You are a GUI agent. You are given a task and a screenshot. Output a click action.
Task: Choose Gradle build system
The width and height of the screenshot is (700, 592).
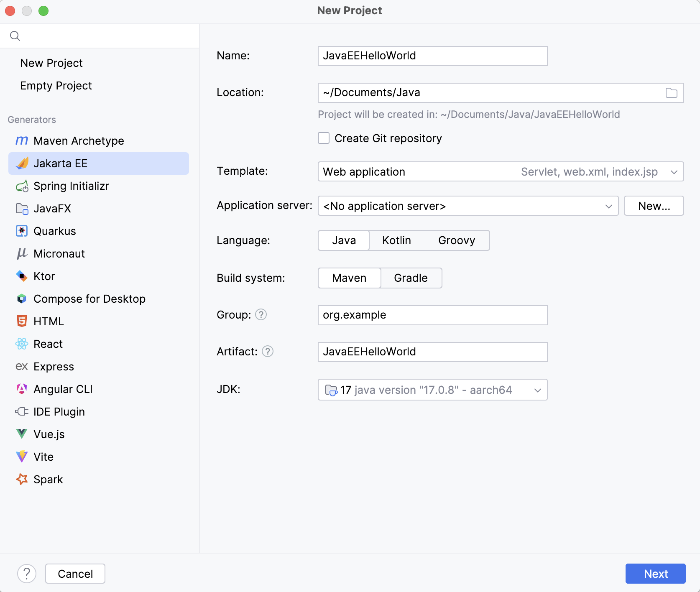[x=411, y=278]
